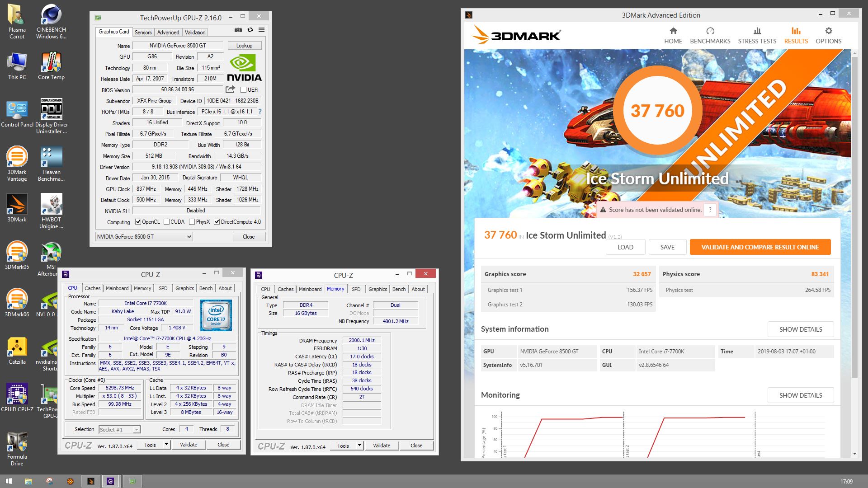The width and height of the screenshot is (868, 488).
Task: Toggle UEFI checkbox in GPU-Z
Action: (x=244, y=90)
